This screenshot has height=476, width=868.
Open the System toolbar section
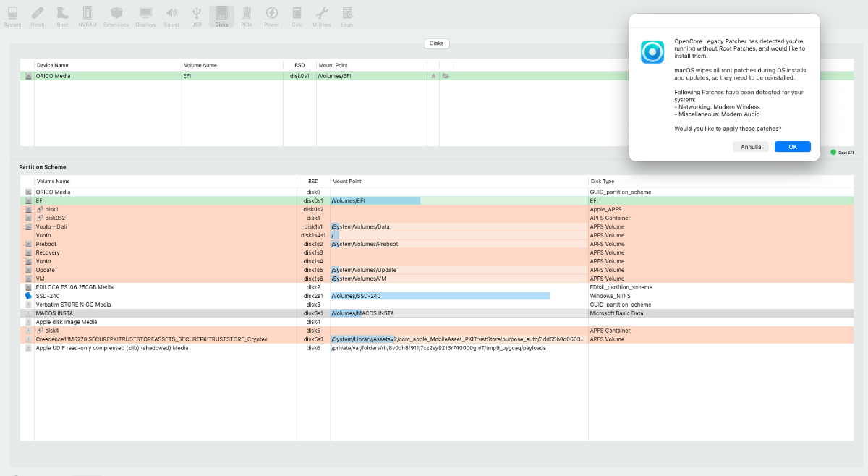click(x=12, y=15)
